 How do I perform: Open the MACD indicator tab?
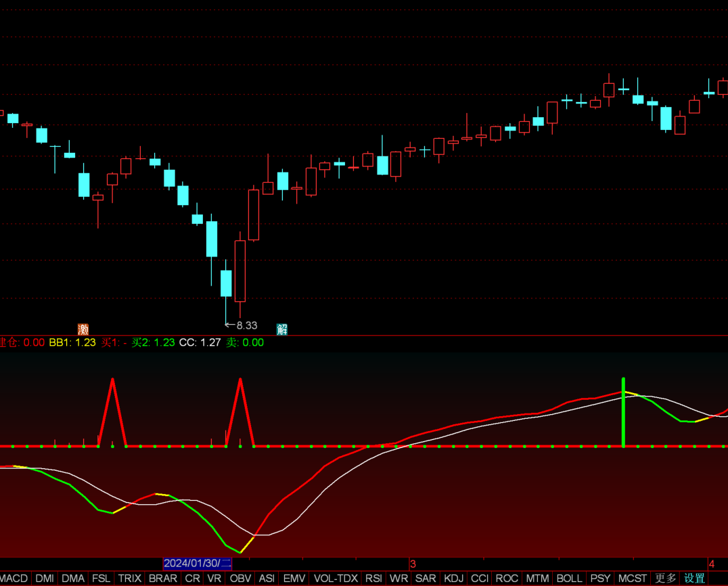coord(14,578)
